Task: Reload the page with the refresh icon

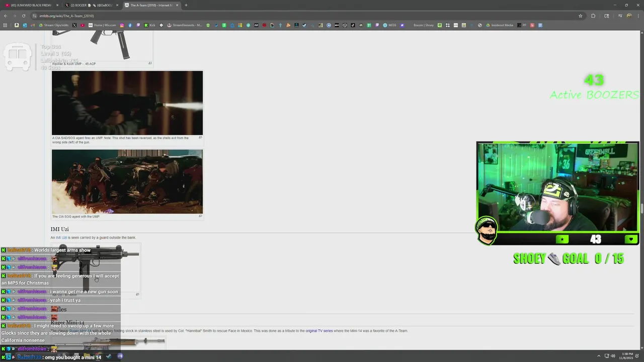Action: (x=24, y=16)
